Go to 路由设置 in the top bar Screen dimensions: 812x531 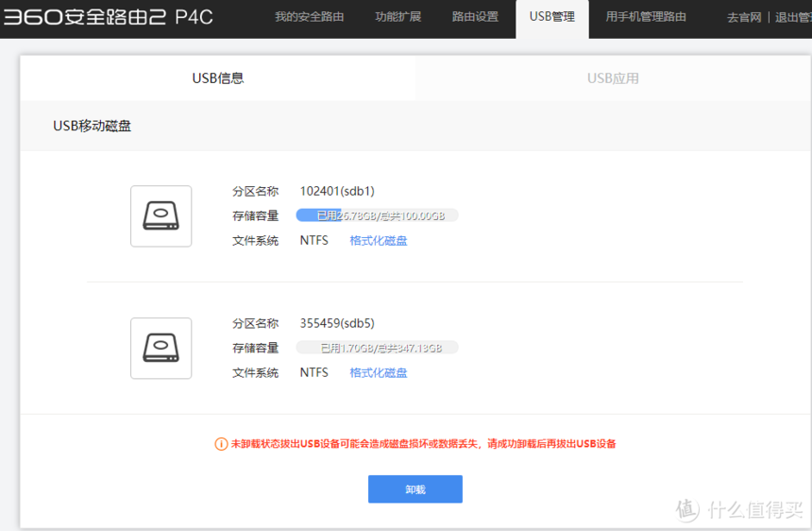(475, 17)
